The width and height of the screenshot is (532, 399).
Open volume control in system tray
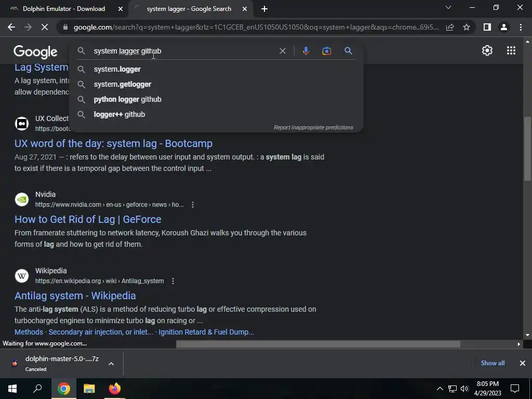coord(464,389)
